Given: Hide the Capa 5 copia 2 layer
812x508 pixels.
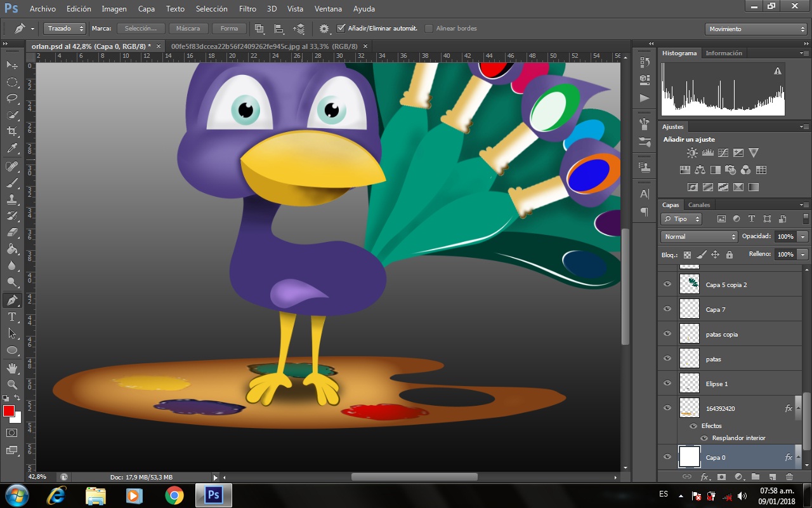Looking at the screenshot, I should (667, 284).
